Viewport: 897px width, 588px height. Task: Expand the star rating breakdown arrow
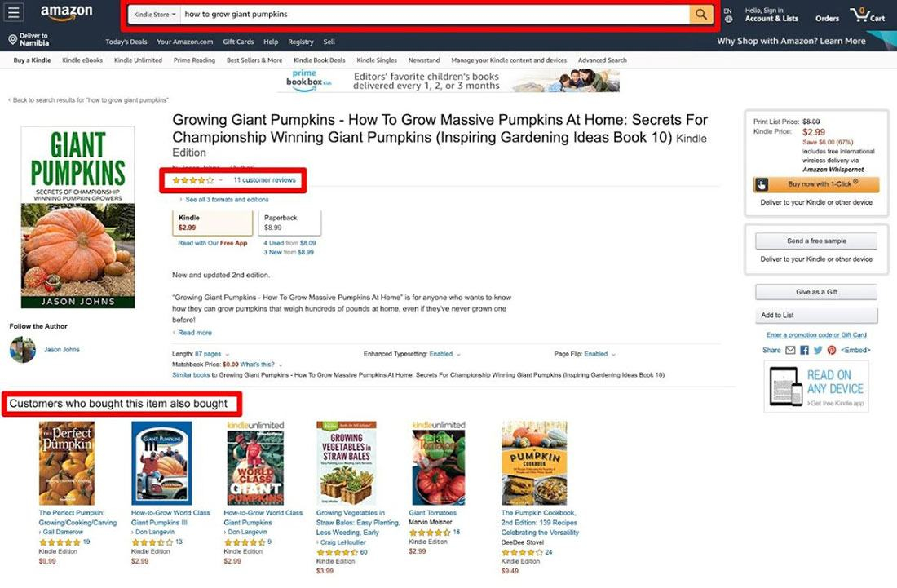tap(221, 180)
